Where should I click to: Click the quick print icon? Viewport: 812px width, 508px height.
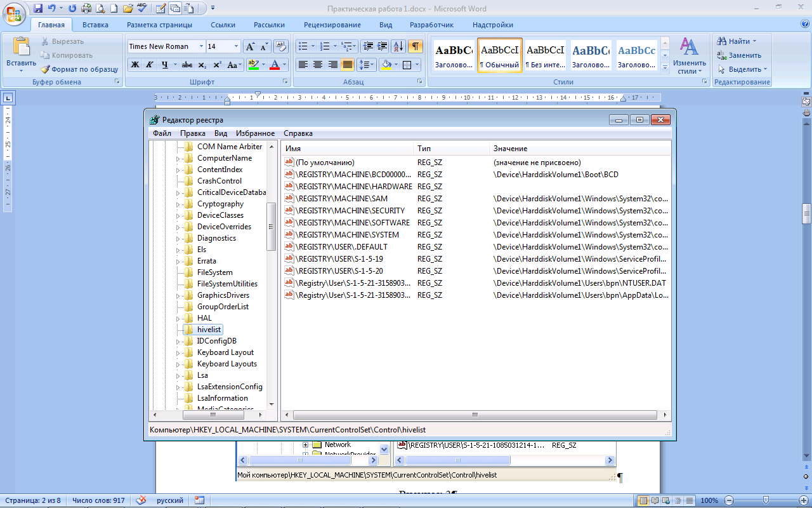click(x=86, y=8)
